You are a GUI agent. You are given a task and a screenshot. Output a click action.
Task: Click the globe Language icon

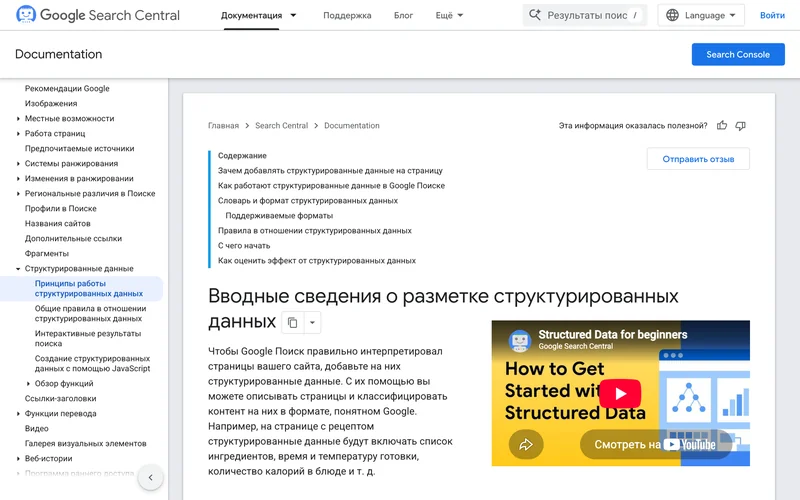point(672,15)
